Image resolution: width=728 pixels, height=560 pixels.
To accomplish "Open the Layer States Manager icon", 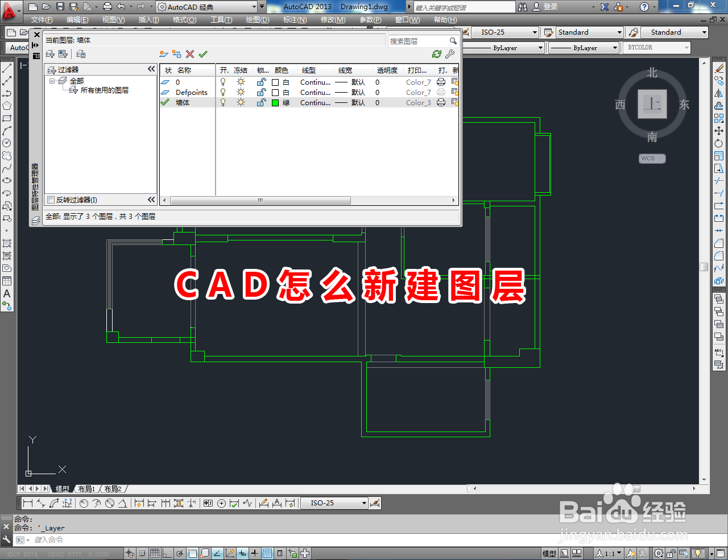I will [x=81, y=54].
